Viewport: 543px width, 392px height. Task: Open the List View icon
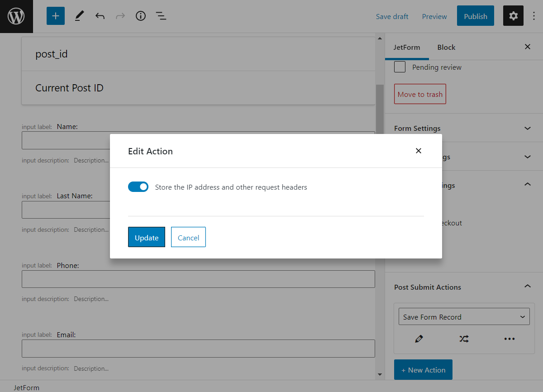tap(161, 16)
